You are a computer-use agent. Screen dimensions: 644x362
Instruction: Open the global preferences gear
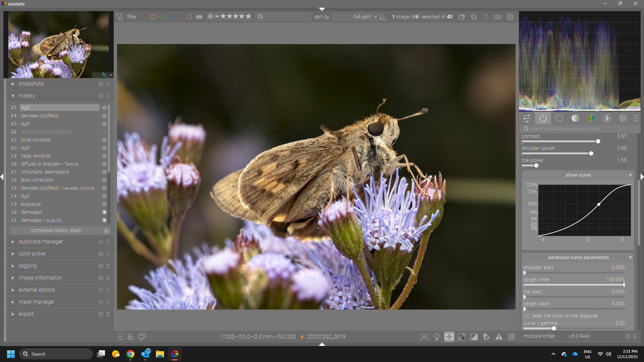point(510,17)
